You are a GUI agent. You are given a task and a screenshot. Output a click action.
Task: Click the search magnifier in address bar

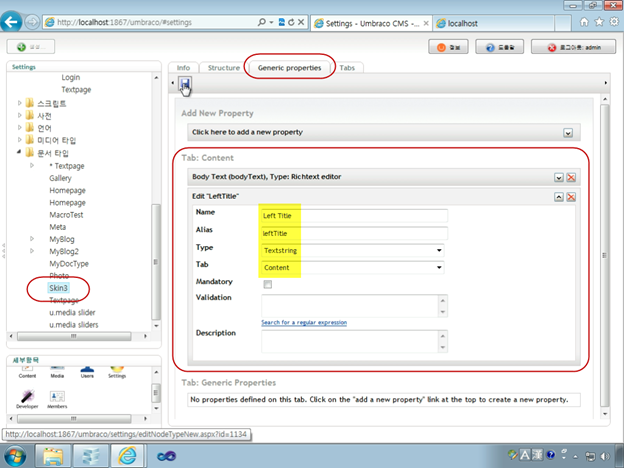click(x=261, y=22)
